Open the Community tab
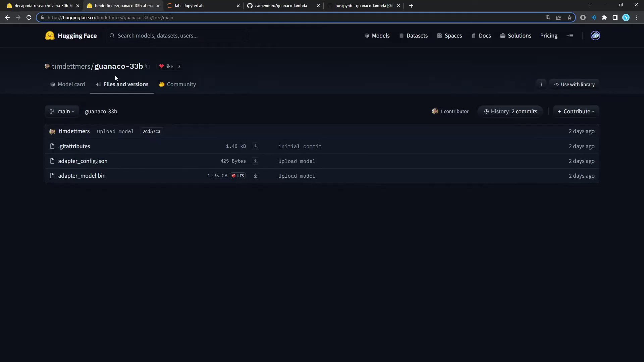The image size is (644, 362). click(177, 84)
